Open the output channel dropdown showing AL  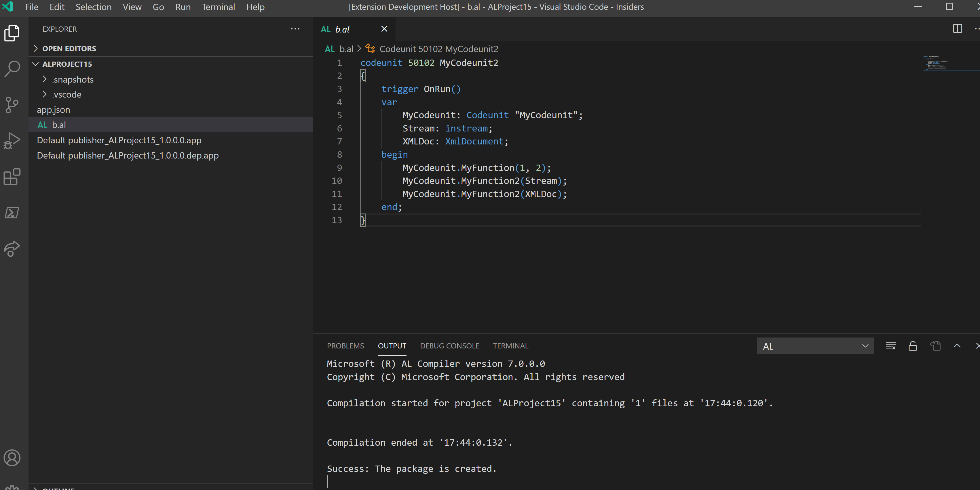815,346
